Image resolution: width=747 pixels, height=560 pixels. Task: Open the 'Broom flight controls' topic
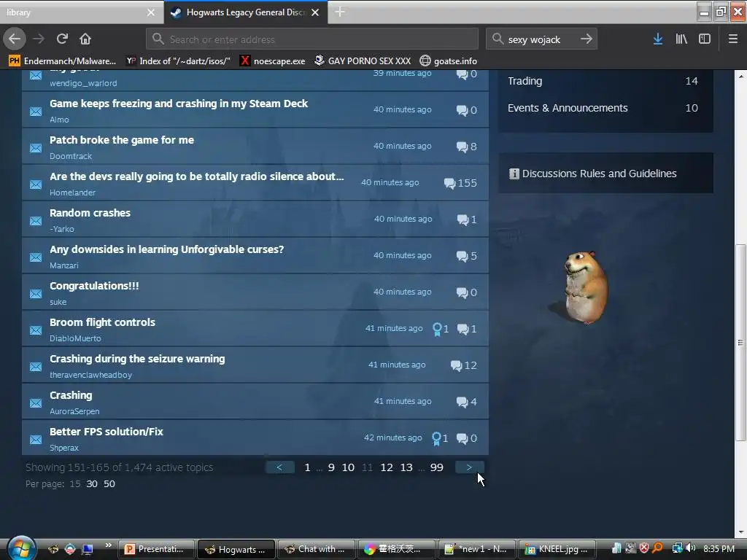pos(102,322)
